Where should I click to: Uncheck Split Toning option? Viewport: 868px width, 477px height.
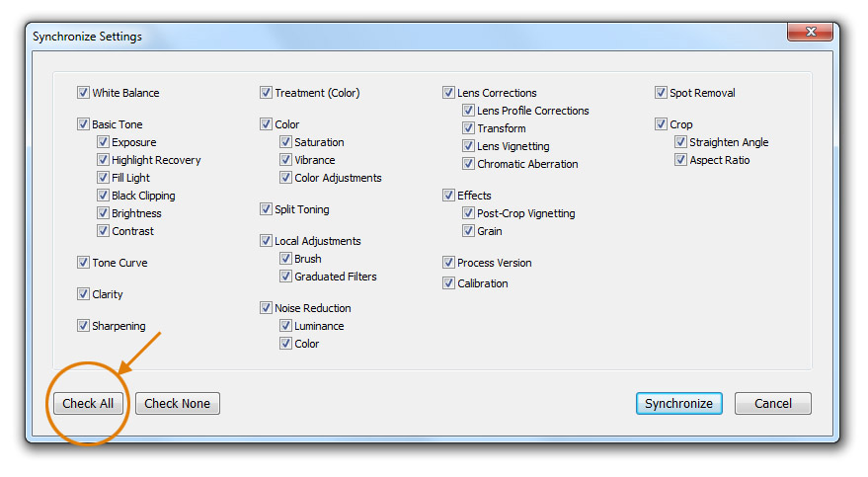pos(266,209)
